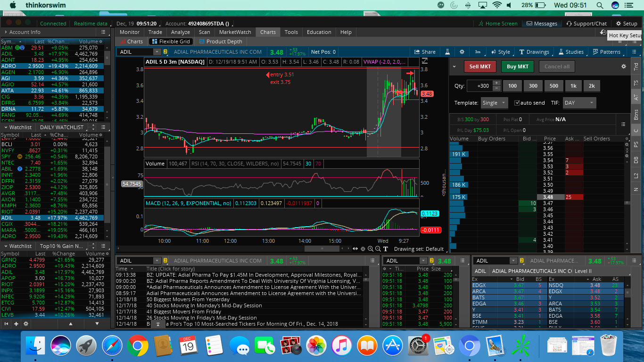The height and width of the screenshot is (362, 644).
Task: Open the Patterns chart tool
Action: [606, 52]
